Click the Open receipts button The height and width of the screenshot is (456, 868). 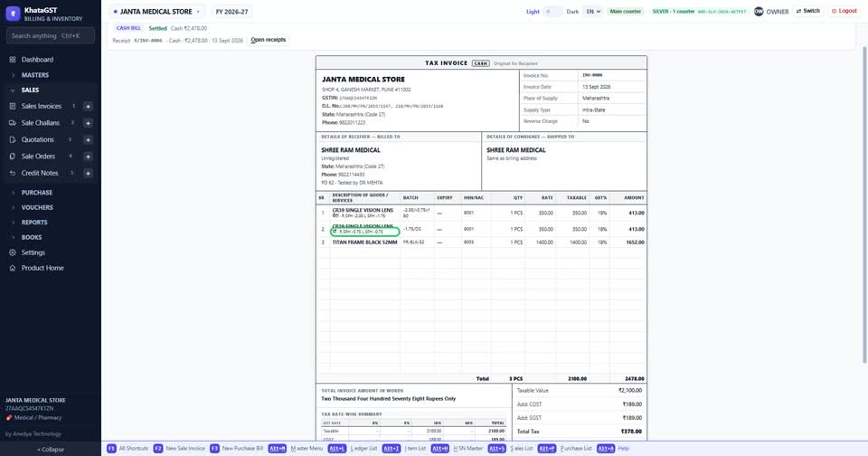pyautogui.click(x=268, y=40)
